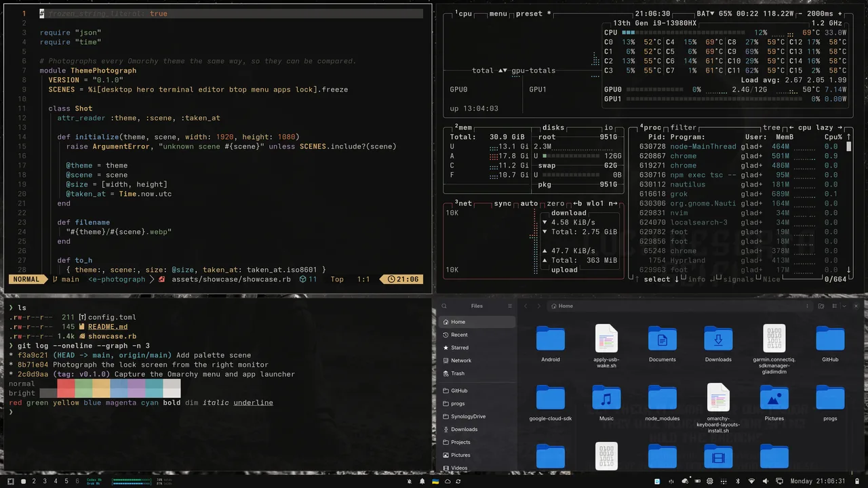Select the node_modules folder
The image size is (868, 488).
[x=663, y=398]
